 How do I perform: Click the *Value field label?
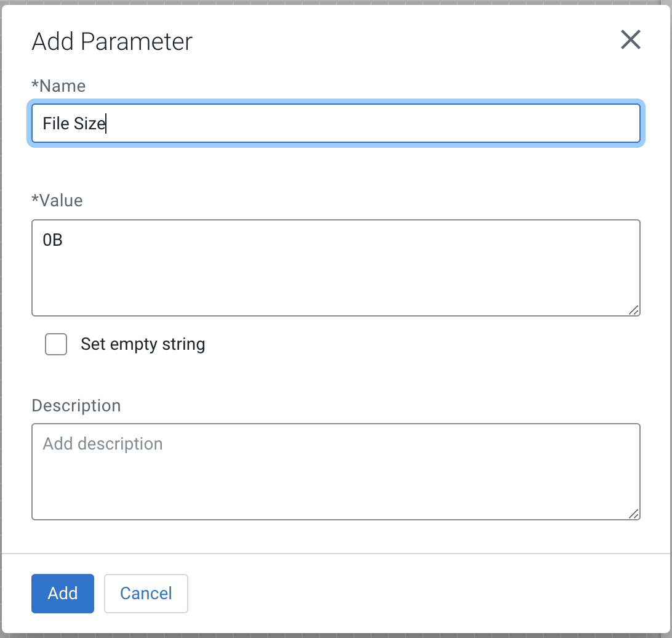(57, 200)
